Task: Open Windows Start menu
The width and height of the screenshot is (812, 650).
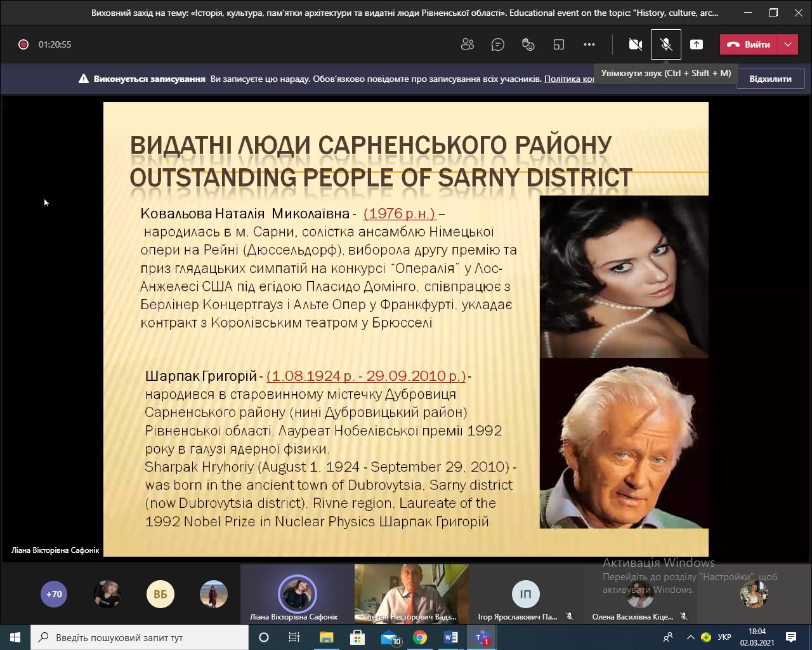Action: coord(15,637)
